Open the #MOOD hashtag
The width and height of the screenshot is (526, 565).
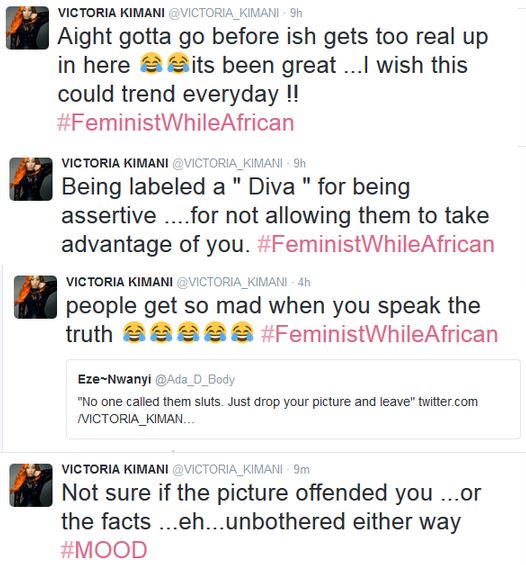tap(104, 550)
